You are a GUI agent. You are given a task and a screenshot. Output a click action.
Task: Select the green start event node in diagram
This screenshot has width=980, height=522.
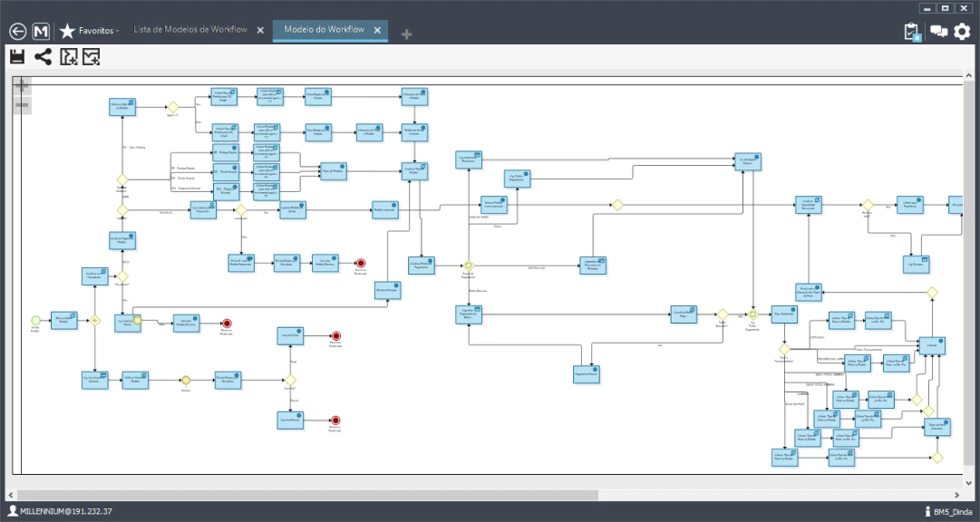pyautogui.click(x=36, y=320)
